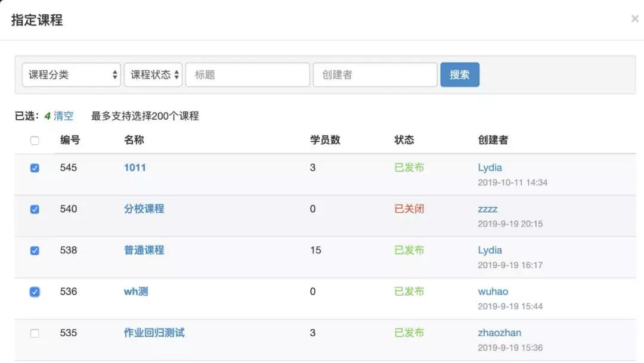Open the 普通课程 course link
644x363 pixels.
pyautogui.click(x=144, y=250)
